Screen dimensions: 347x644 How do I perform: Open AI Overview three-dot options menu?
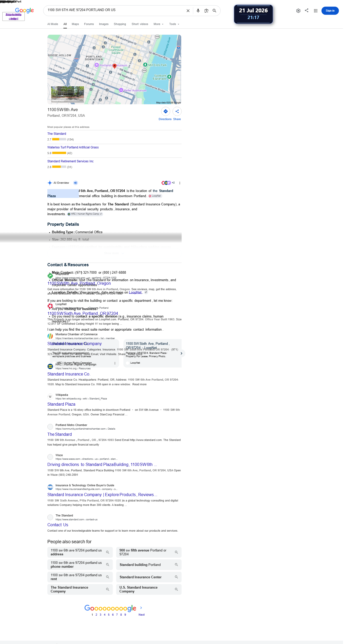pyautogui.click(x=180, y=183)
